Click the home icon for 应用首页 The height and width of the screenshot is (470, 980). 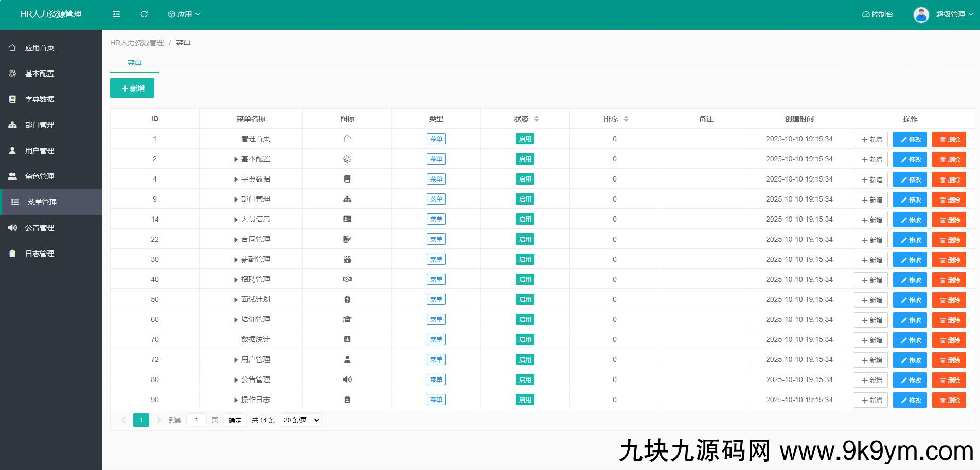coord(12,48)
